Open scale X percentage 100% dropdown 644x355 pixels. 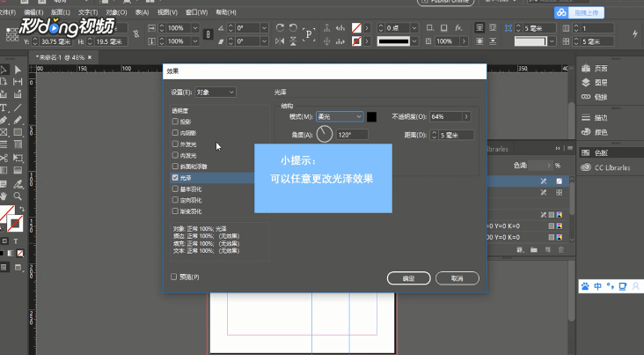[195, 28]
